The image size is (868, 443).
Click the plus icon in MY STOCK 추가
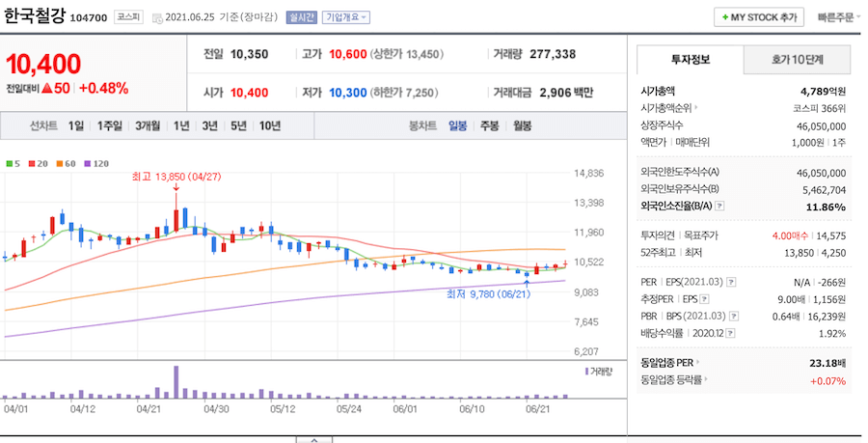point(724,17)
